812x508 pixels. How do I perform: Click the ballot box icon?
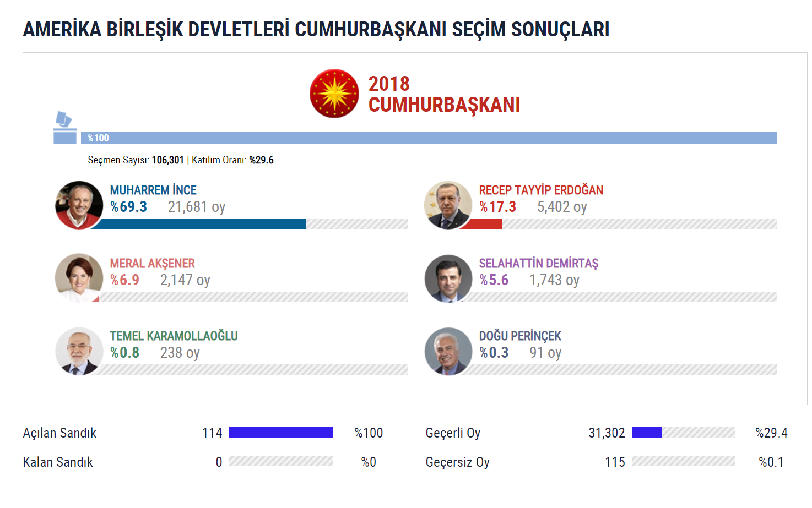64,128
